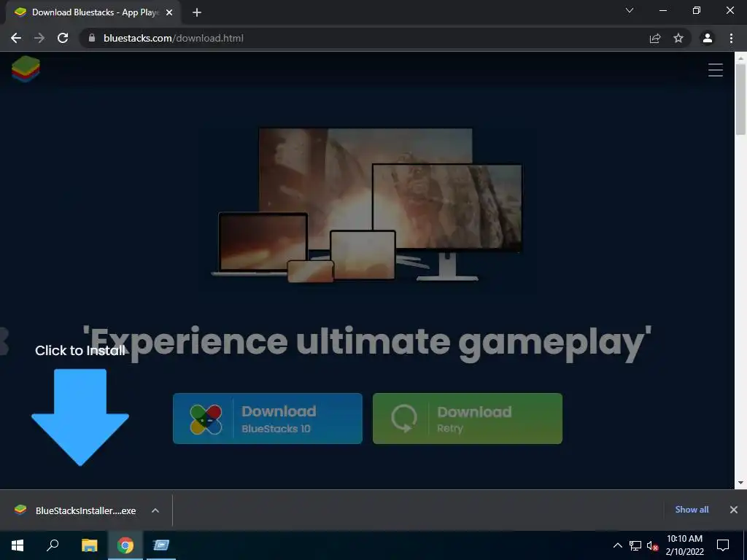This screenshot has height=560, width=747.
Task: Click the page vertical scrollbar thumb
Action: click(x=740, y=99)
